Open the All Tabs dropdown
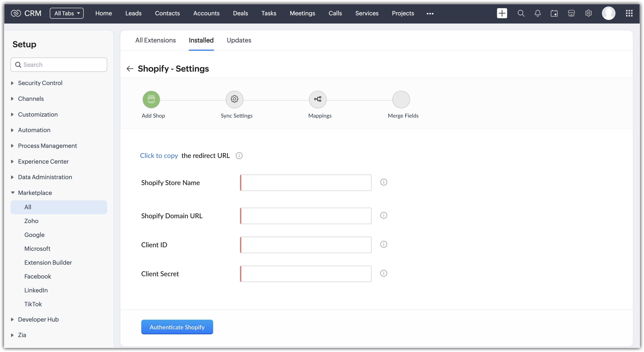The width and height of the screenshot is (644, 352). tap(66, 13)
